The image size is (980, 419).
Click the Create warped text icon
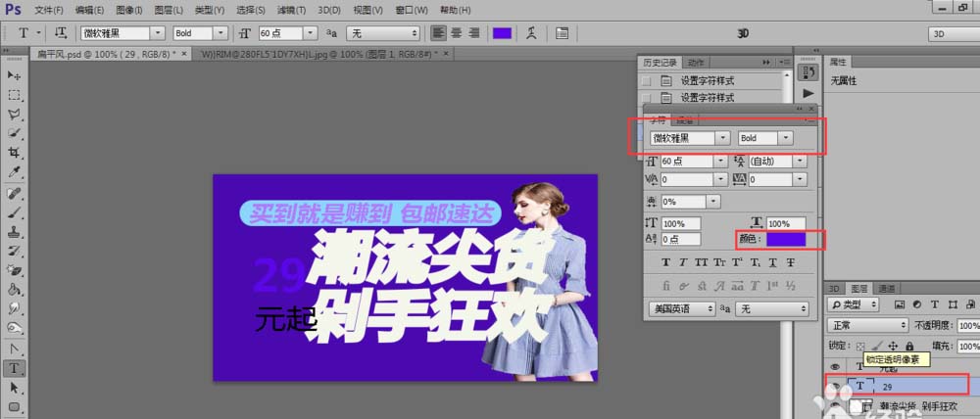click(532, 33)
